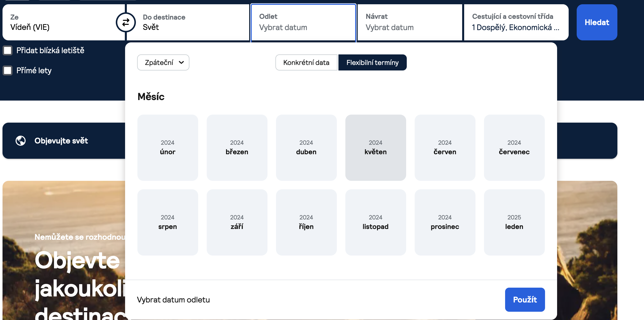
Task: Open the Odlet departure date field
Action: click(x=303, y=22)
